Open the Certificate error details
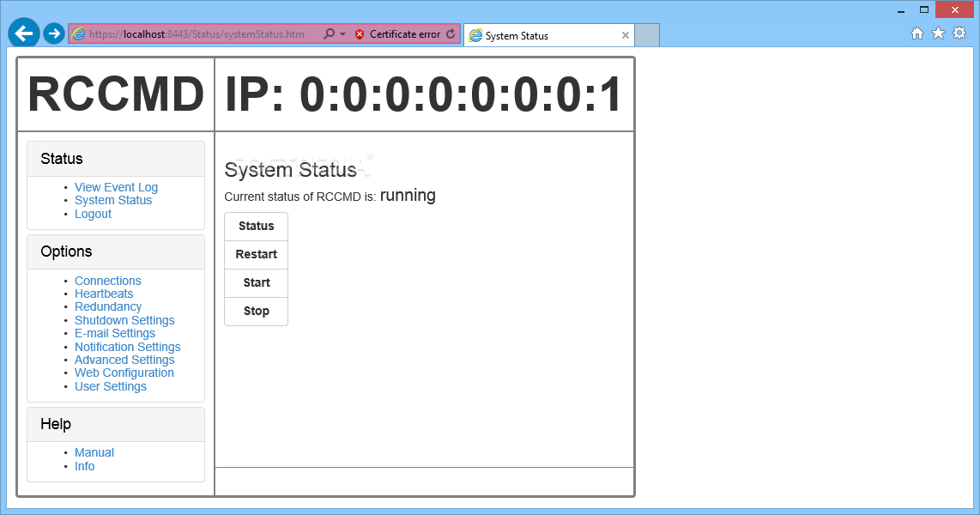Screen dimensions: 980x515 405,34
